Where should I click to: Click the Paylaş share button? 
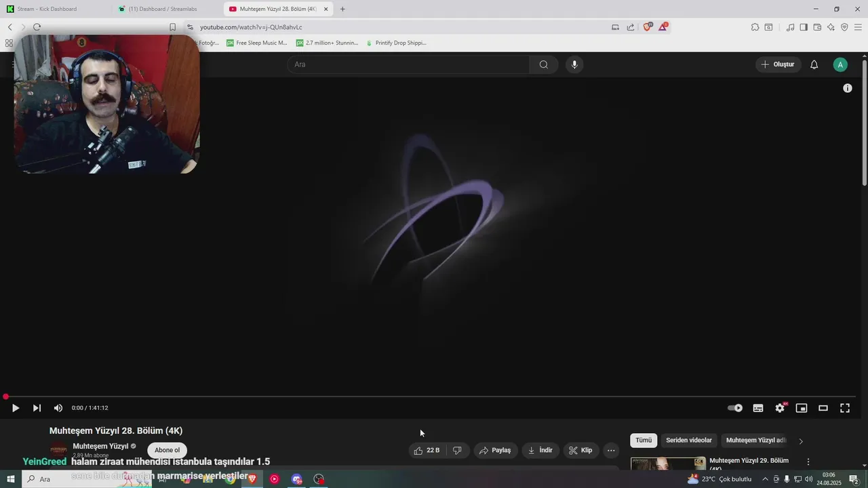pos(495,450)
